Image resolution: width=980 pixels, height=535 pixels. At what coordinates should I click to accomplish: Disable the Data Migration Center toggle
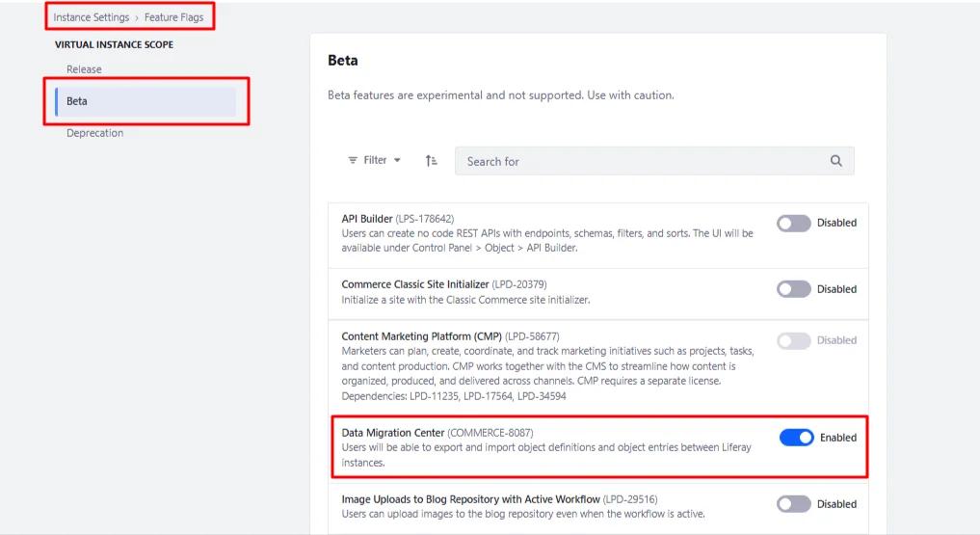tap(796, 438)
